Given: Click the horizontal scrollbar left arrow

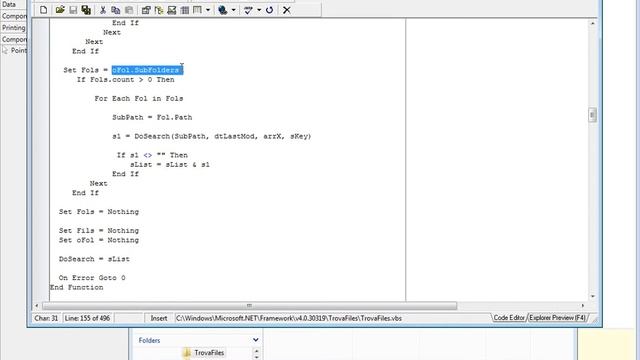Looking at the screenshot, I should pos(37,305).
